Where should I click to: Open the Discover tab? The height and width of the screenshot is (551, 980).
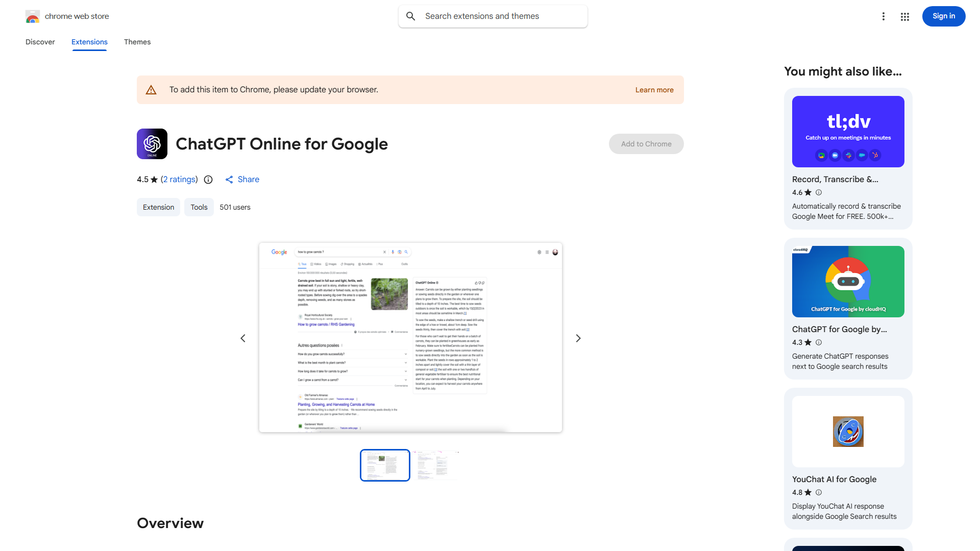click(x=40, y=42)
